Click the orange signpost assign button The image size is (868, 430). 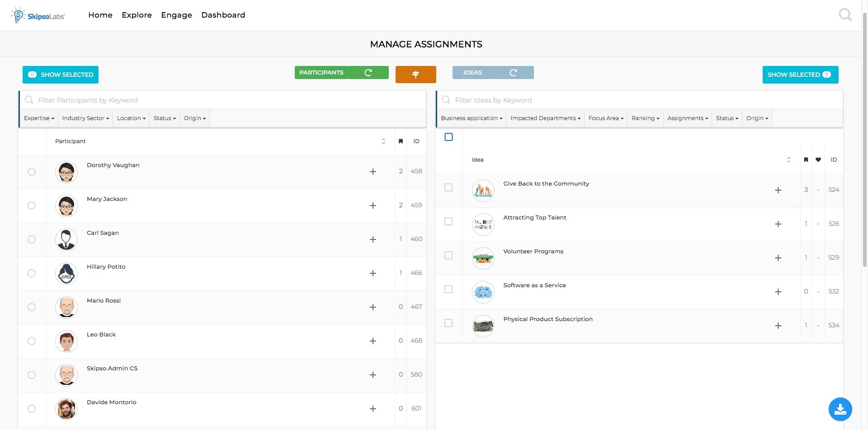(415, 75)
